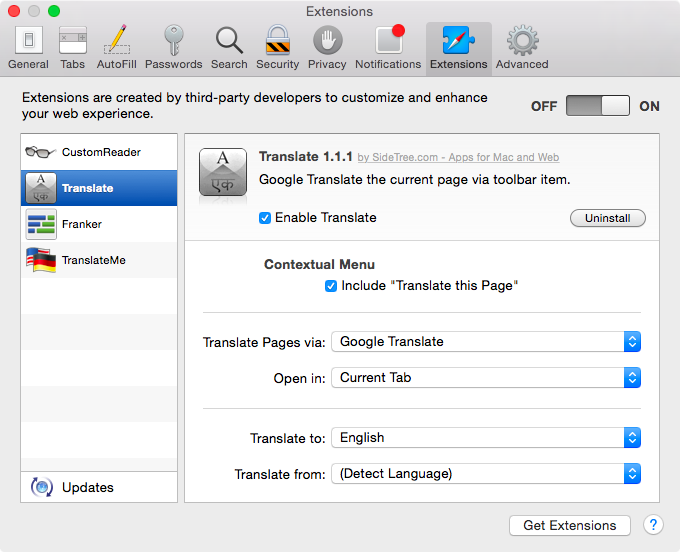Open the Privacy preferences pane

[x=327, y=48]
